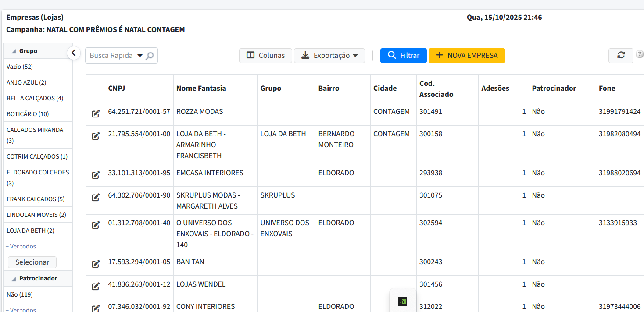Screen dimensions: 644x312
Task: Click edit icon for SKRUPLUS MODAS row
Action: click(x=96, y=198)
